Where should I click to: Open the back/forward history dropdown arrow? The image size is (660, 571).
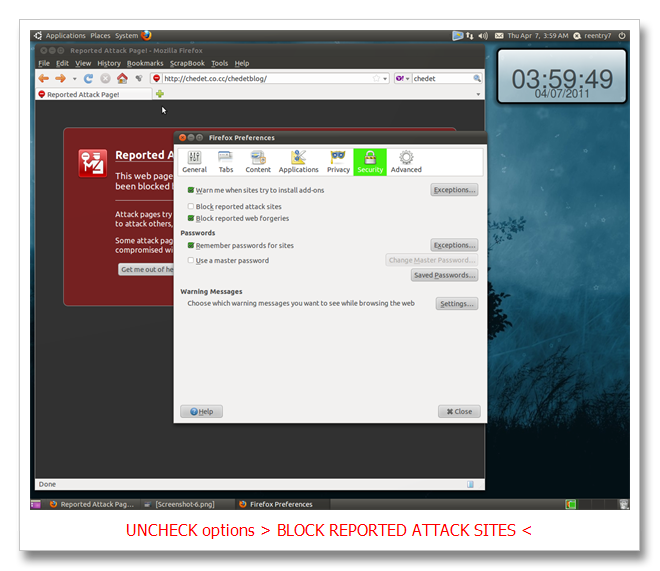[x=75, y=79]
